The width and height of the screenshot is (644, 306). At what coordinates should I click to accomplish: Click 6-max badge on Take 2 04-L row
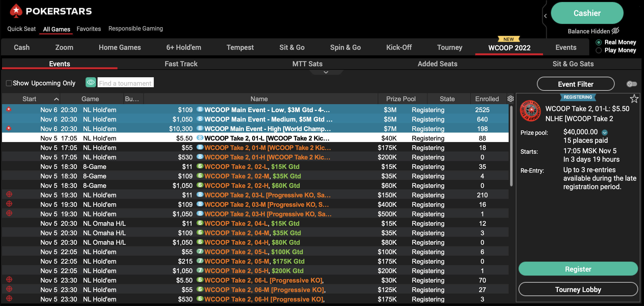point(200,223)
